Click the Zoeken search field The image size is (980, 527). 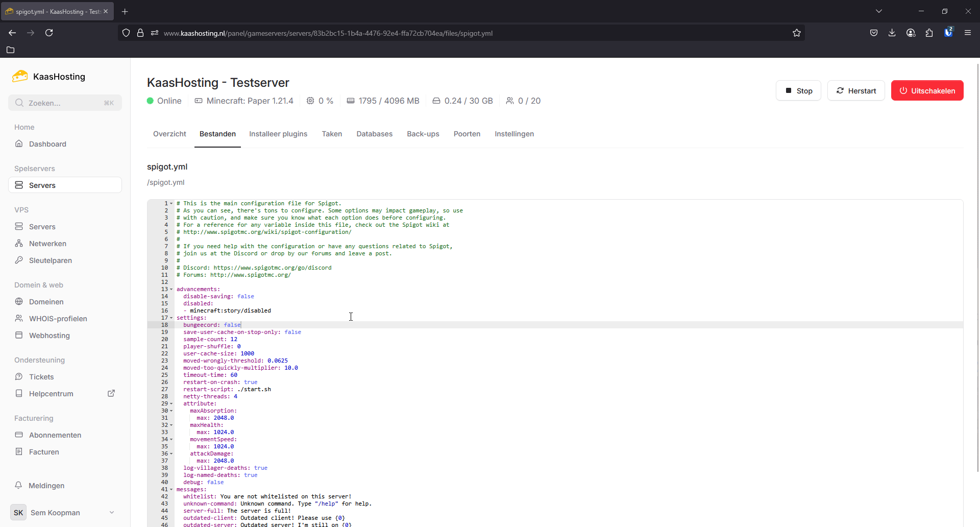[x=65, y=103]
